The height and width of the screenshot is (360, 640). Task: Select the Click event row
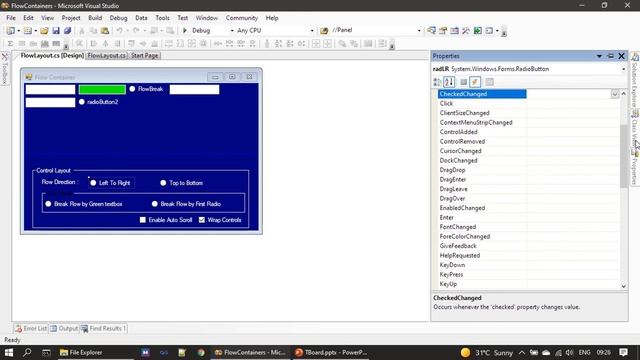(528, 104)
